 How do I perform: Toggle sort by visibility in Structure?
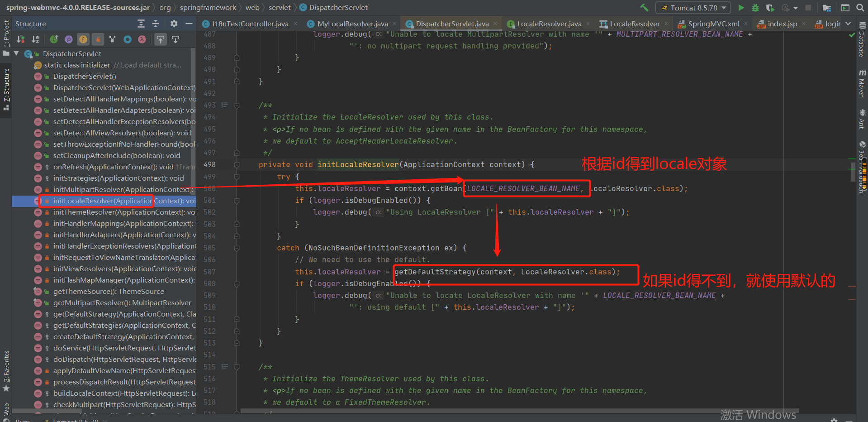tap(20, 39)
